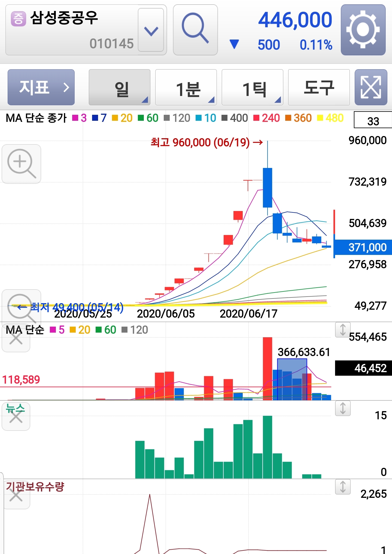Tap the volume MA 5 swatch
The height and width of the screenshot is (554, 392).
click(x=53, y=330)
